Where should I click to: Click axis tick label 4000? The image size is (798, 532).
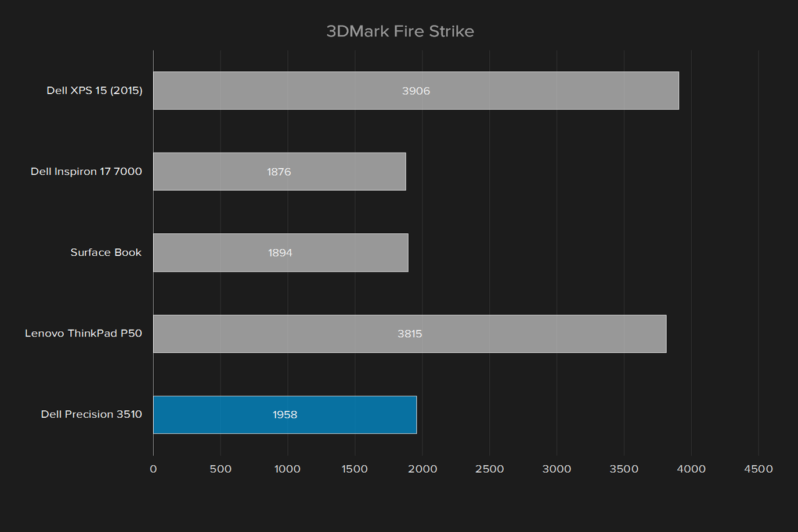(691, 469)
